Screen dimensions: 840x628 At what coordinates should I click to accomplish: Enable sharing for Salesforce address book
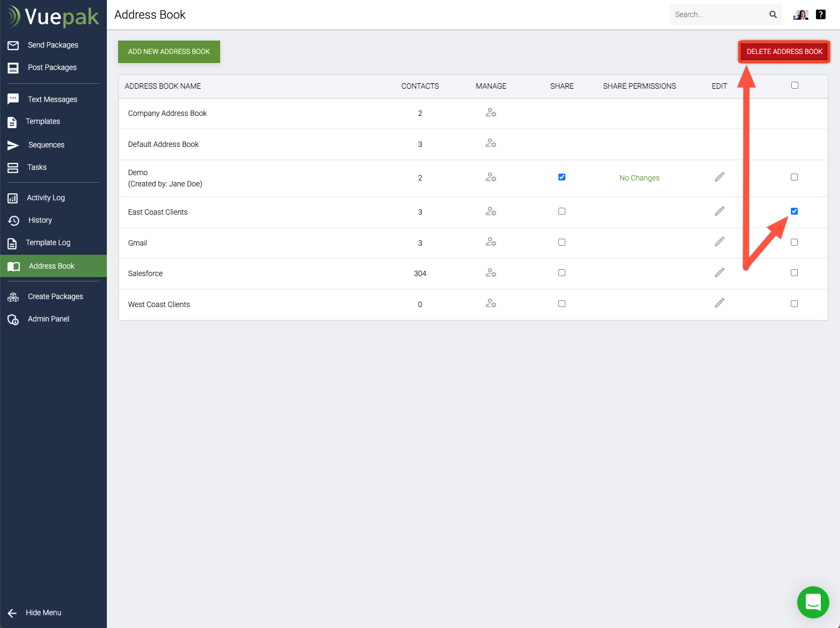coord(562,273)
